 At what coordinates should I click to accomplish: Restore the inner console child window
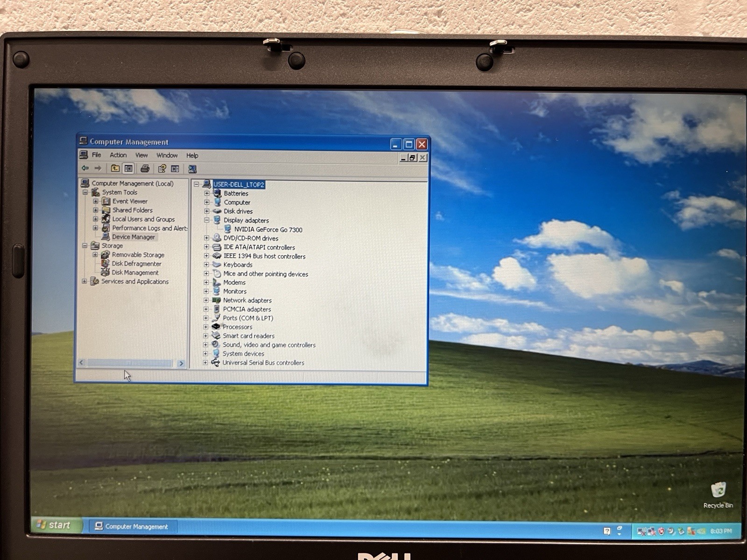pos(412,158)
